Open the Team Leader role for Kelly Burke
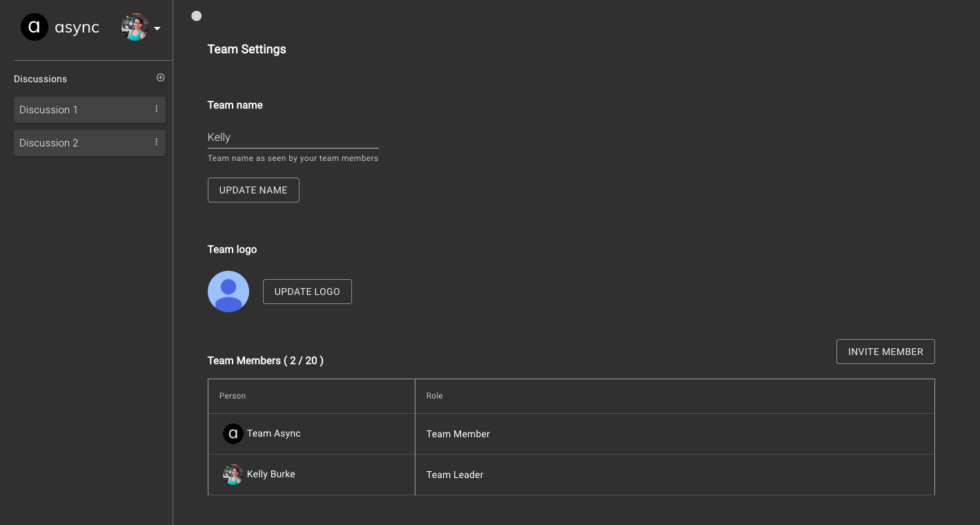This screenshot has width=980, height=525. click(455, 475)
